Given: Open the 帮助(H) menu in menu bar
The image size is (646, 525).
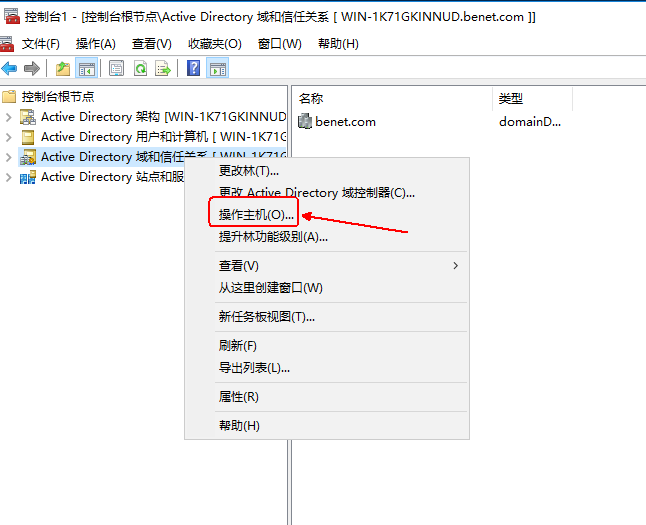Looking at the screenshot, I should [x=338, y=44].
